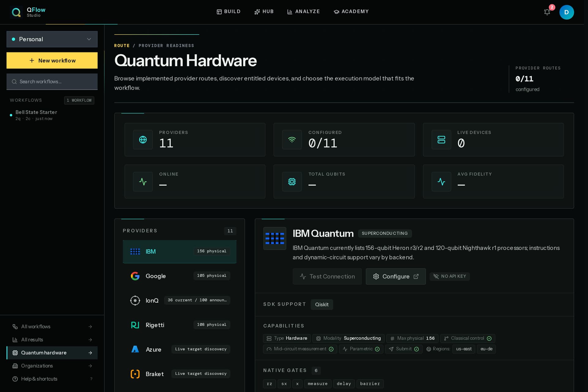
Task: Open the Bell State Starter workflow
Action: point(52,115)
